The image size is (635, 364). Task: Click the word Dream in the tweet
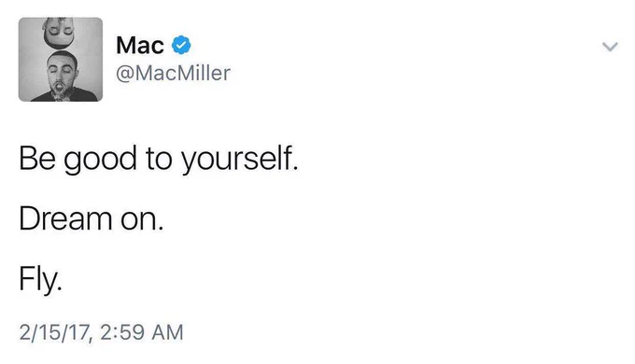[x=65, y=219]
